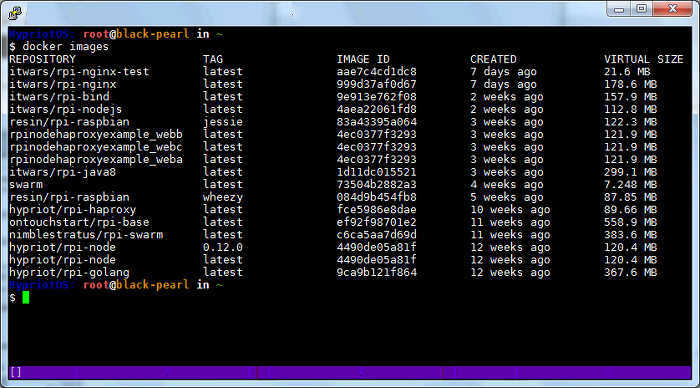Click the 87.85 MB size value
This screenshot has width=700, height=388.
pyautogui.click(x=630, y=197)
